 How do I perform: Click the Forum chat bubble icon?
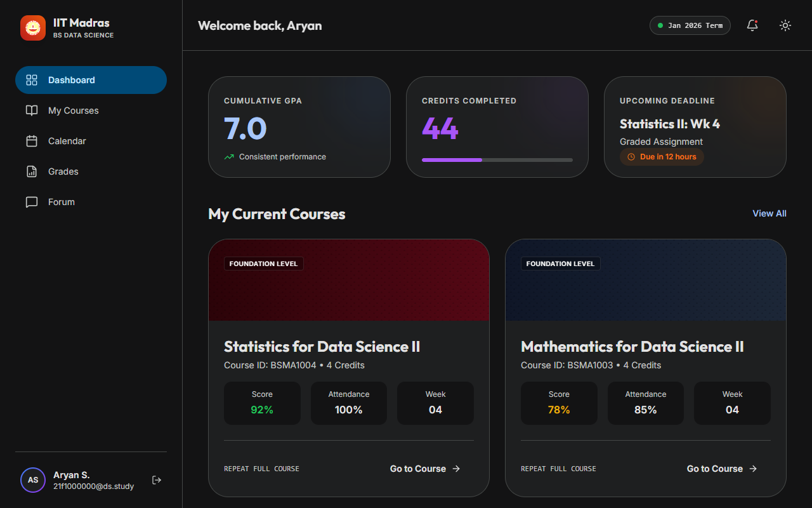point(32,202)
